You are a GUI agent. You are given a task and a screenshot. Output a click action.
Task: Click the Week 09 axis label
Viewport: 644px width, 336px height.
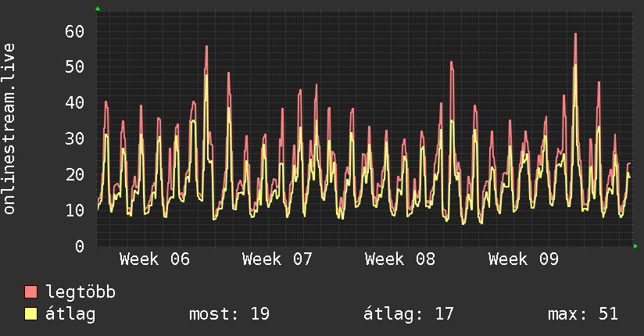pos(523,259)
